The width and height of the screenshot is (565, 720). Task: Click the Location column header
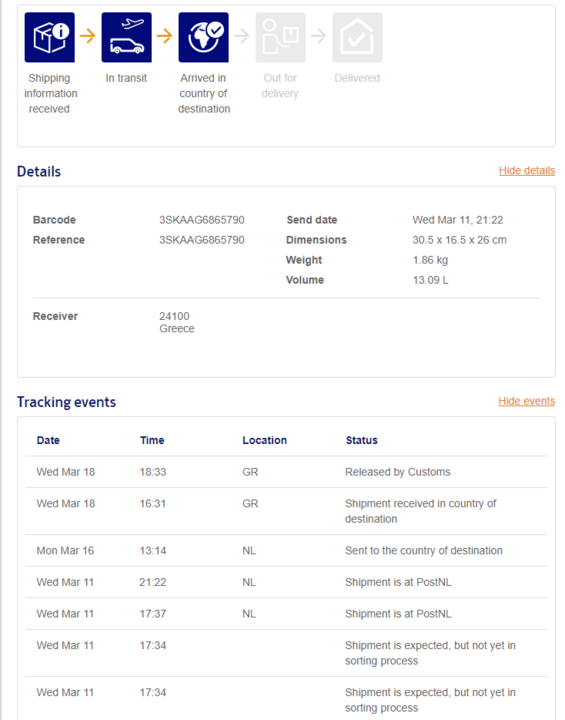265,440
